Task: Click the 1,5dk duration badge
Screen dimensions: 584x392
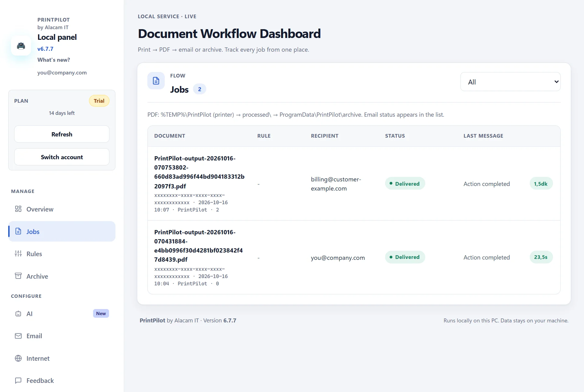Action: 541,184
